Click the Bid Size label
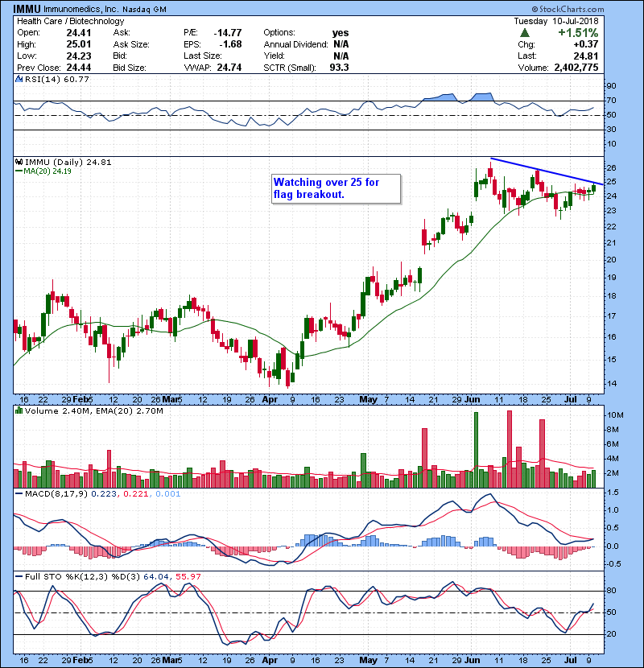 (x=130, y=68)
